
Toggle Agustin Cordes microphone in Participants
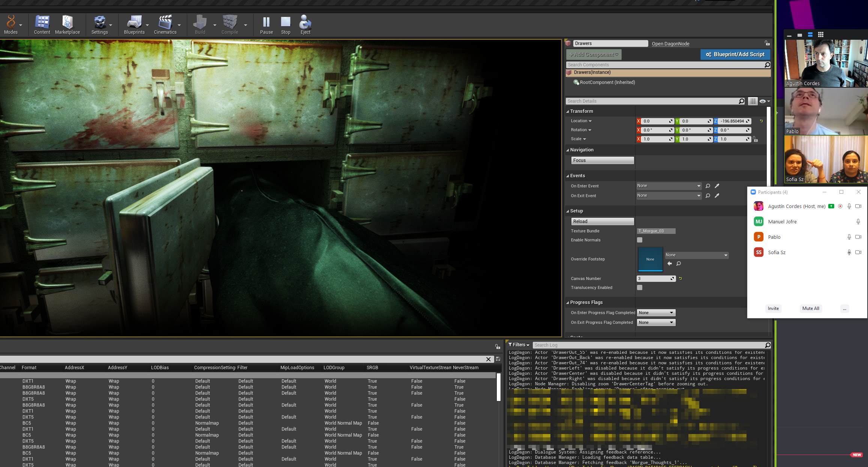point(849,206)
